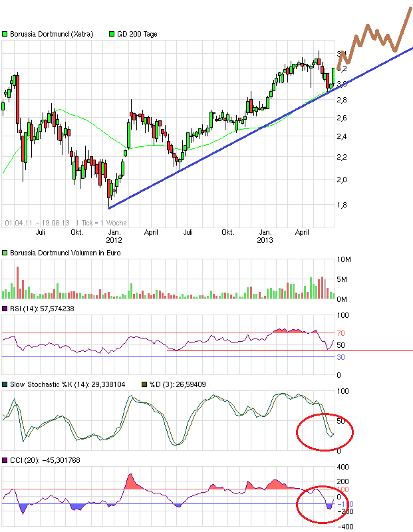Image resolution: width=413 pixels, height=532 pixels.
Task: Click the purple legend square beside CCI (20)
Action: coord(5,460)
